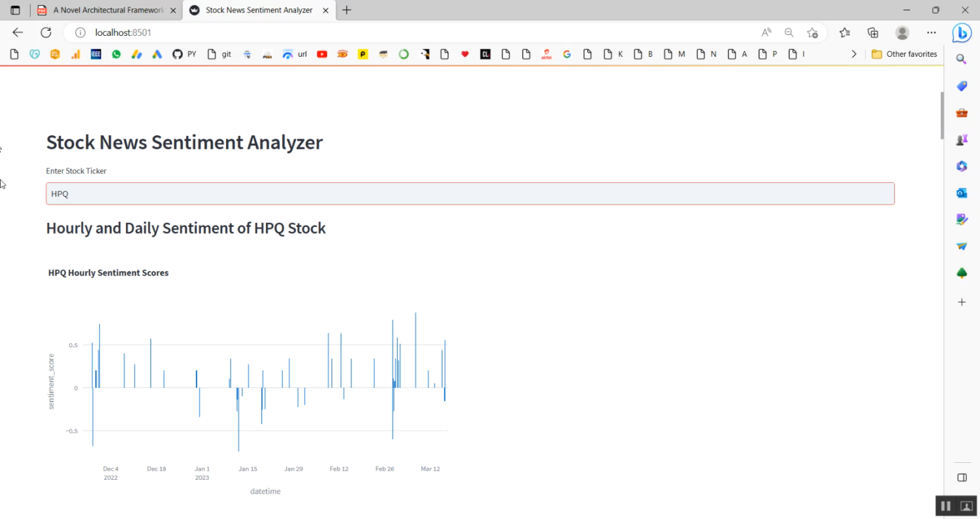Open the sidebar Search magnifier icon
The height and width of the screenshot is (519, 980).
(962, 59)
